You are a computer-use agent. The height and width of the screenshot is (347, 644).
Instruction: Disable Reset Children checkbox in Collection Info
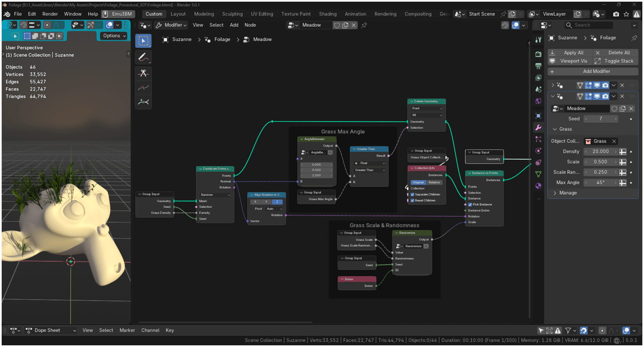coord(412,200)
